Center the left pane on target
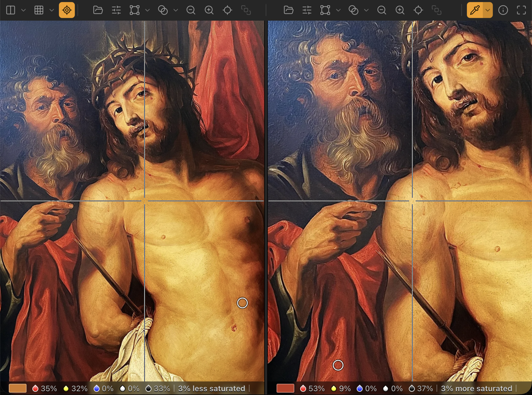The width and height of the screenshot is (532, 395). tap(228, 10)
